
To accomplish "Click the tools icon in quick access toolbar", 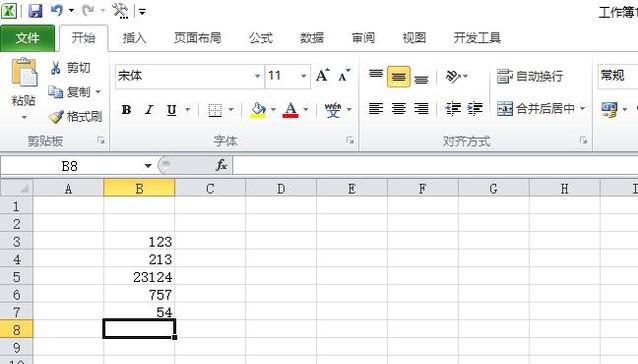I will point(120,11).
